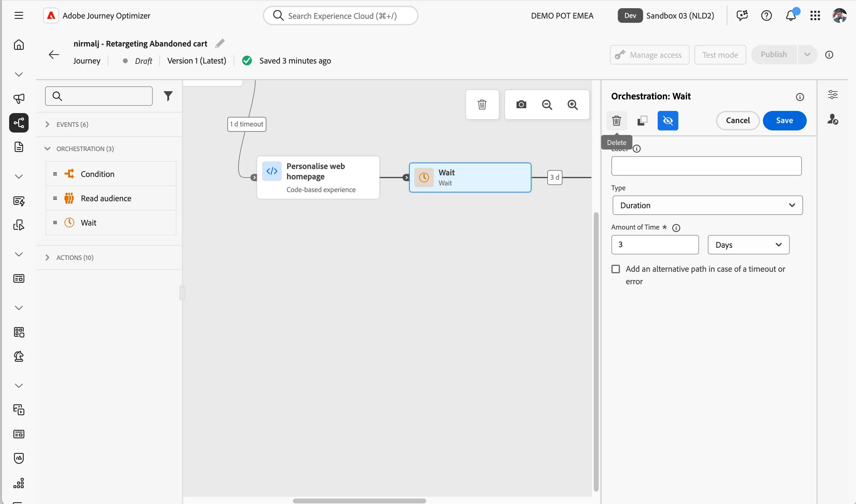Select the Personalise web homepage node
Screen dimensions: 856x504
pos(318,178)
